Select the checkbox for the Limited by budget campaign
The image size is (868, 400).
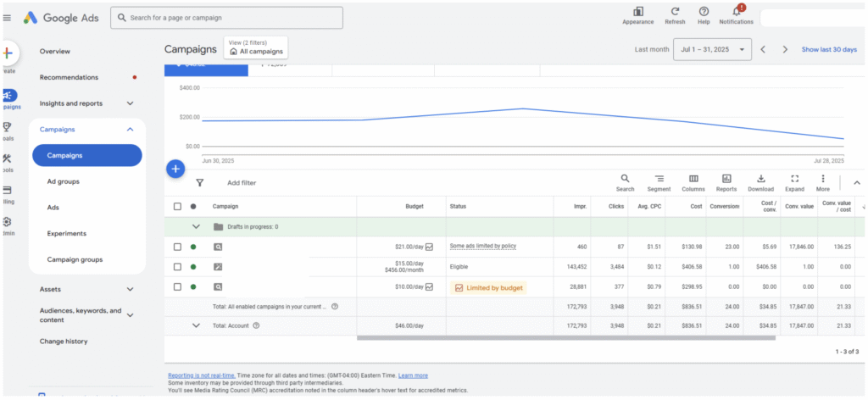tap(177, 287)
